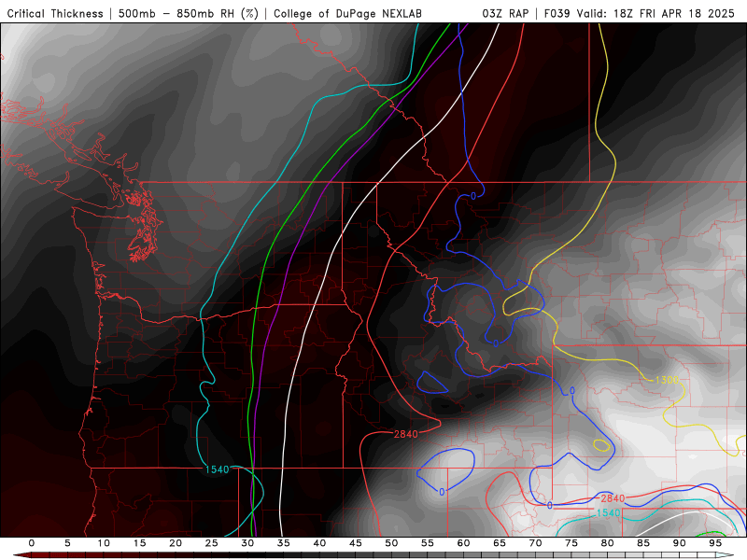Click the "Critical Thickness" title text
This screenshot has height=560, width=747.
click(55, 13)
